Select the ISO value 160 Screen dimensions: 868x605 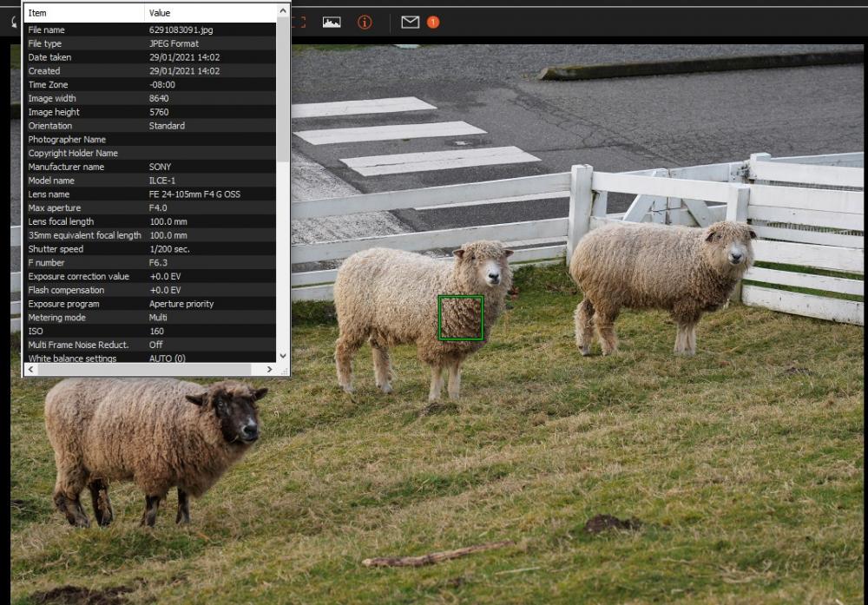(x=156, y=332)
